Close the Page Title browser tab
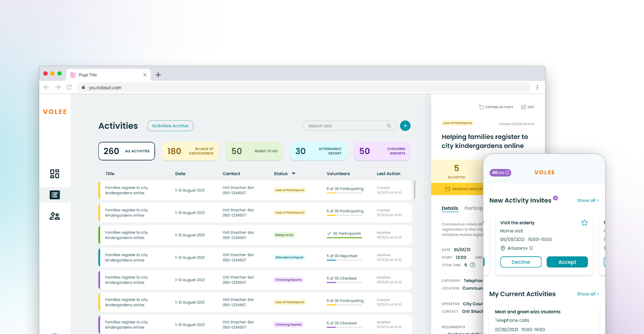This screenshot has height=334, width=644. tap(145, 74)
